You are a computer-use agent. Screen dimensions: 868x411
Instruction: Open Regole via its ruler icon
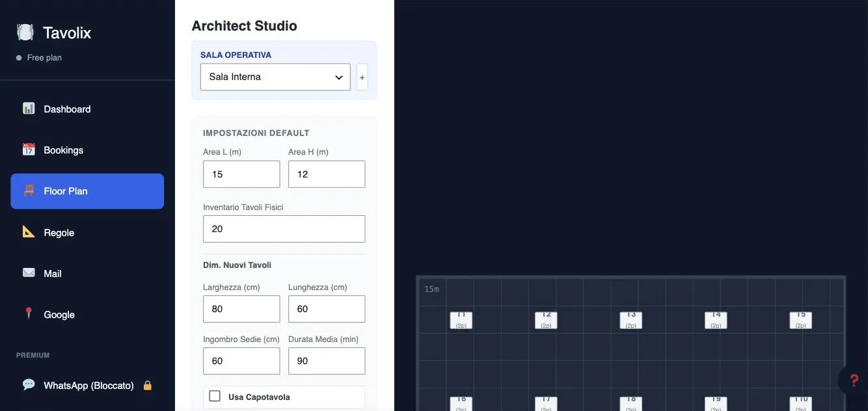(29, 232)
